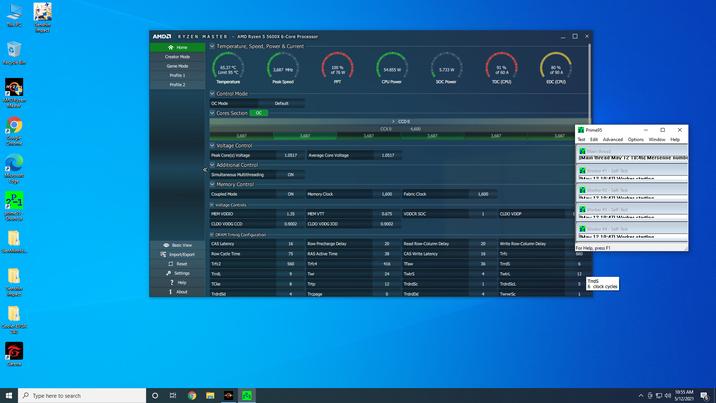The width and height of the screenshot is (716, 403).
Task: Select Profile 2
Action: [177, 85]
